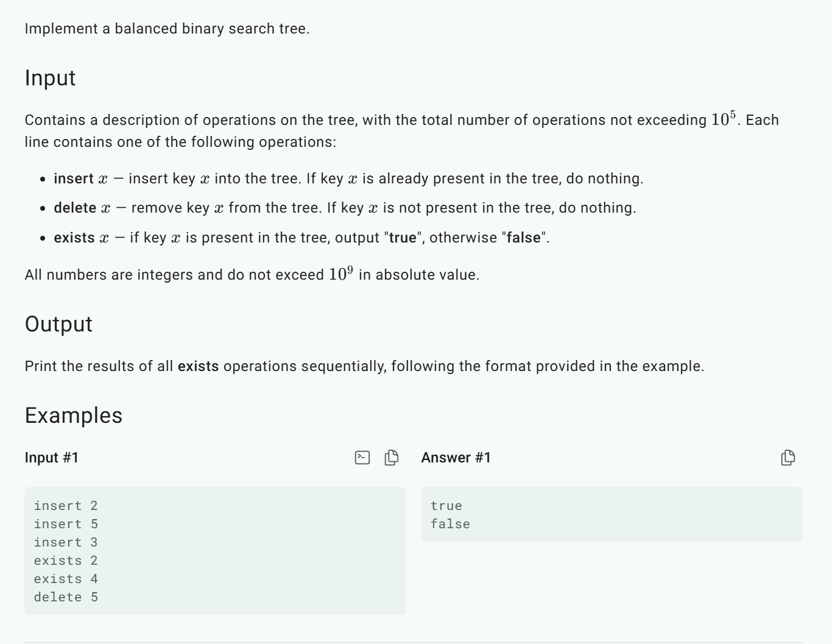The height and width of the screenshot is (644, 832).
Task: Click the terminal icon beside Input #1
Action: click(362, 458)
